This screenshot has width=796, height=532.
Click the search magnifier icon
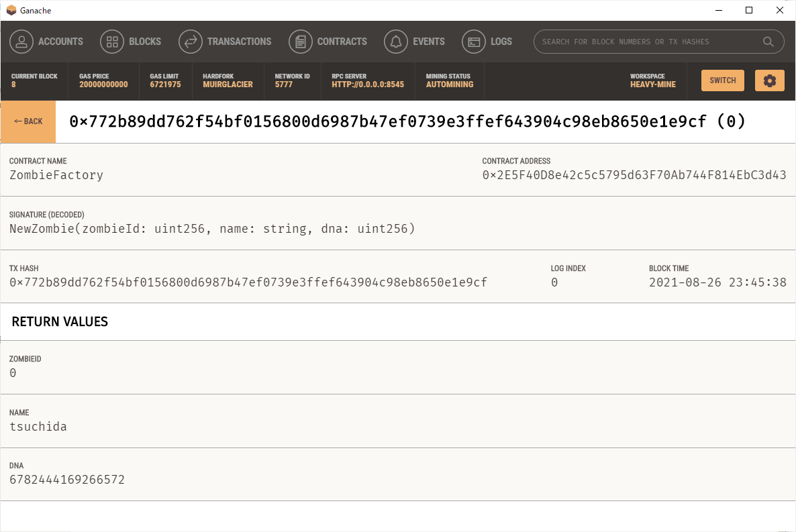pos(768,42)
